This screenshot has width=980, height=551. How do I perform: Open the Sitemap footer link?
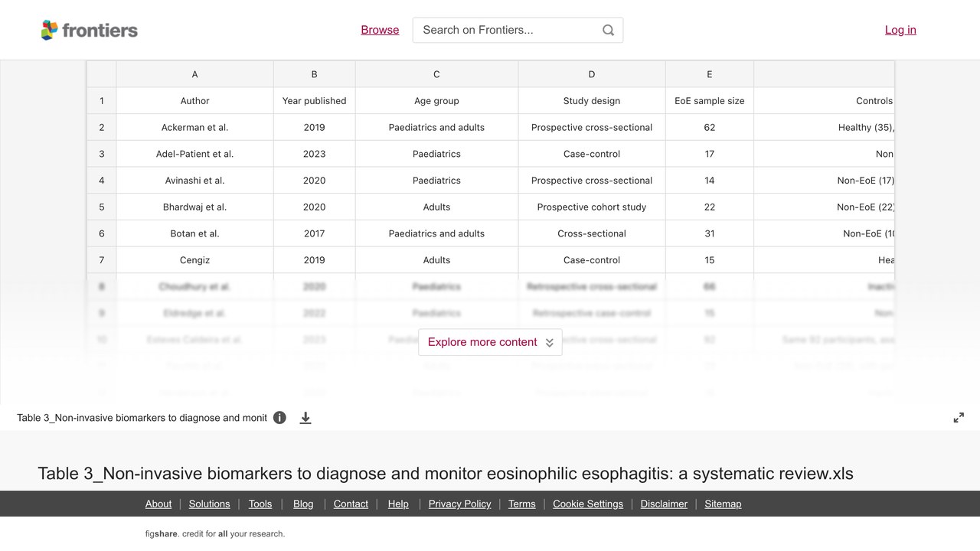tap(723, 504)
